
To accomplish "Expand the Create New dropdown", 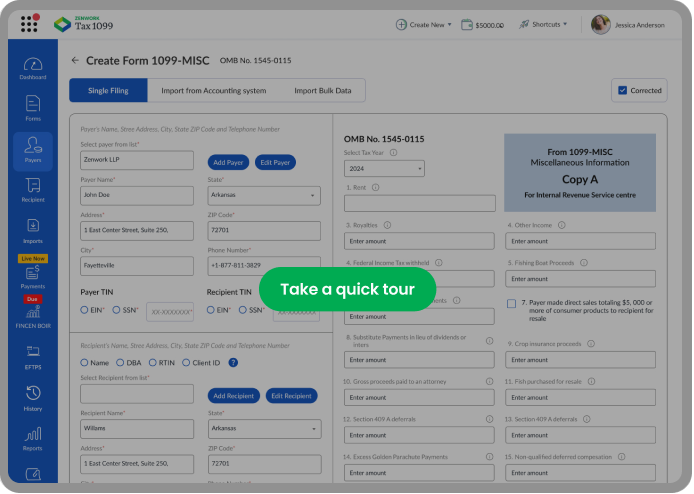I will coord(424,24).
